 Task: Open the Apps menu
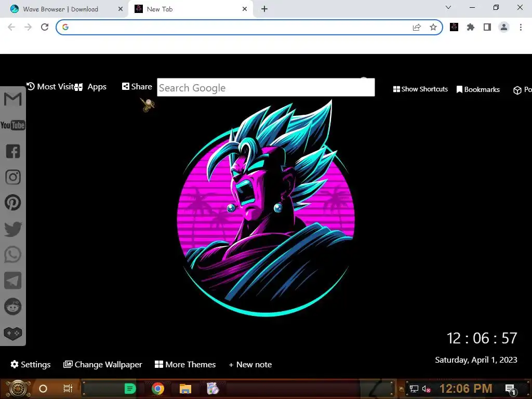pos(90,87)
